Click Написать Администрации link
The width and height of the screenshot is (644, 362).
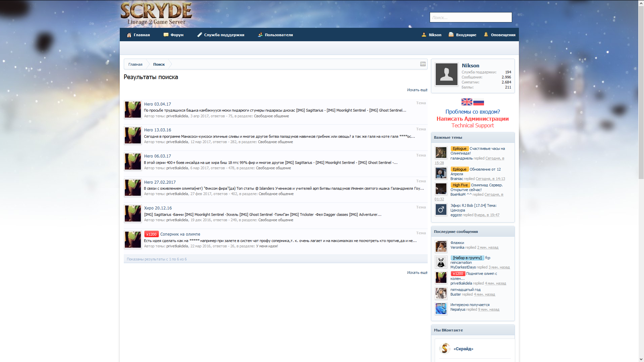472,119
